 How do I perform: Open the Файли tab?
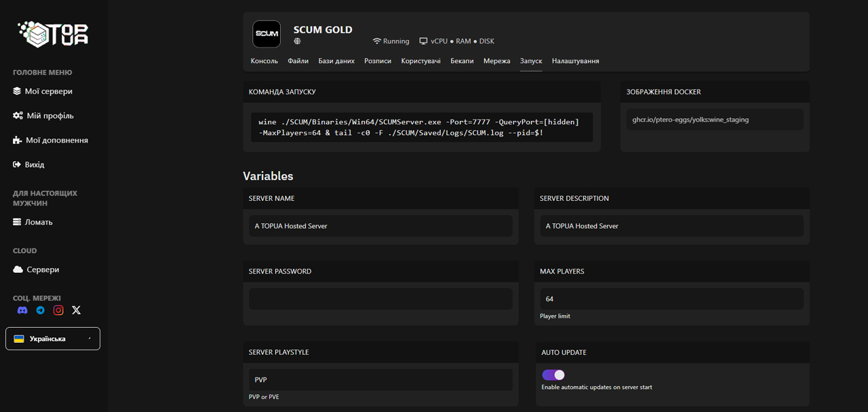(x=298, y=61)
